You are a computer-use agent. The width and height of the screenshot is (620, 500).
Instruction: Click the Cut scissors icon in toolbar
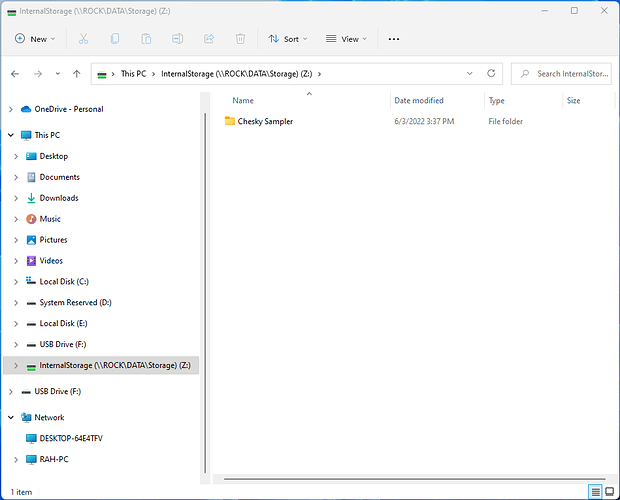[84, 39]
